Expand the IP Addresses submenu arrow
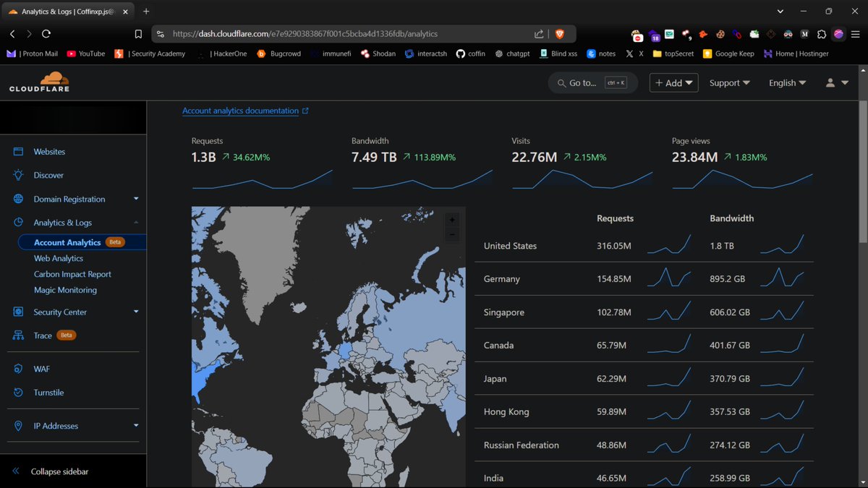 [136, 426]
